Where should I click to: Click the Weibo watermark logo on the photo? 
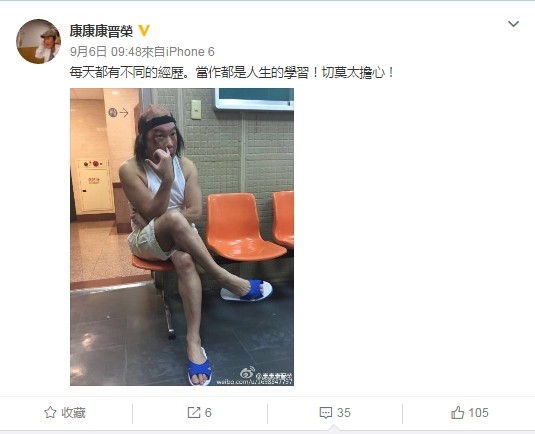tap(248, 373)
